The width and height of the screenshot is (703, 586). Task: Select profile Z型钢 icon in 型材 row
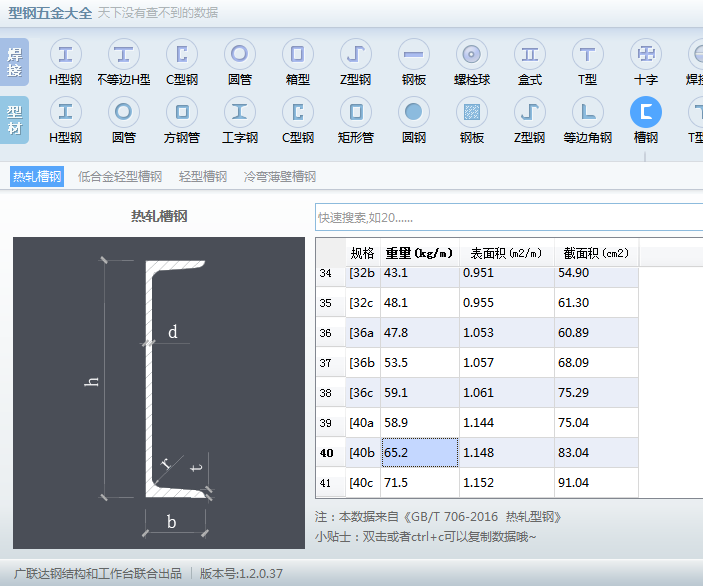530,112
